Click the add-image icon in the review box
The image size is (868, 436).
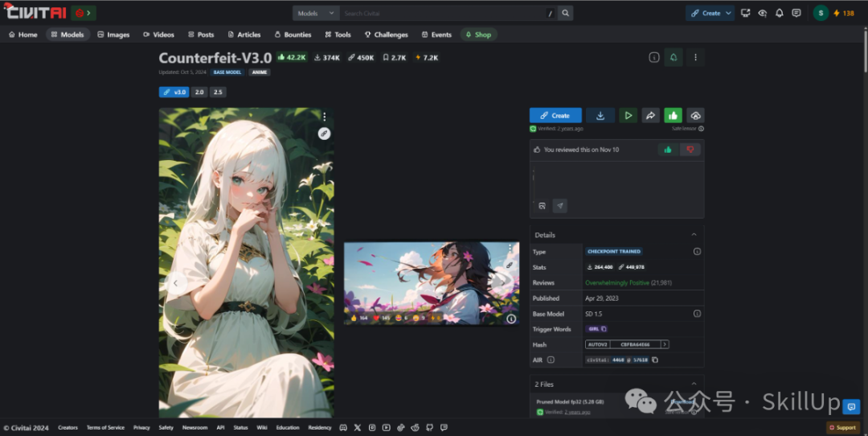click(x=542, y=206)
